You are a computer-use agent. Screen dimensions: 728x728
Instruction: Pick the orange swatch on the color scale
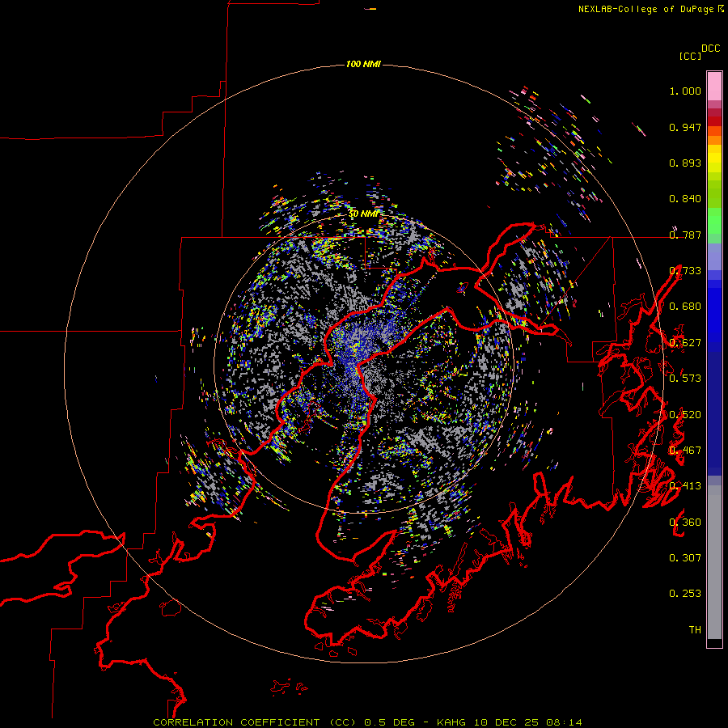point(714,140)
